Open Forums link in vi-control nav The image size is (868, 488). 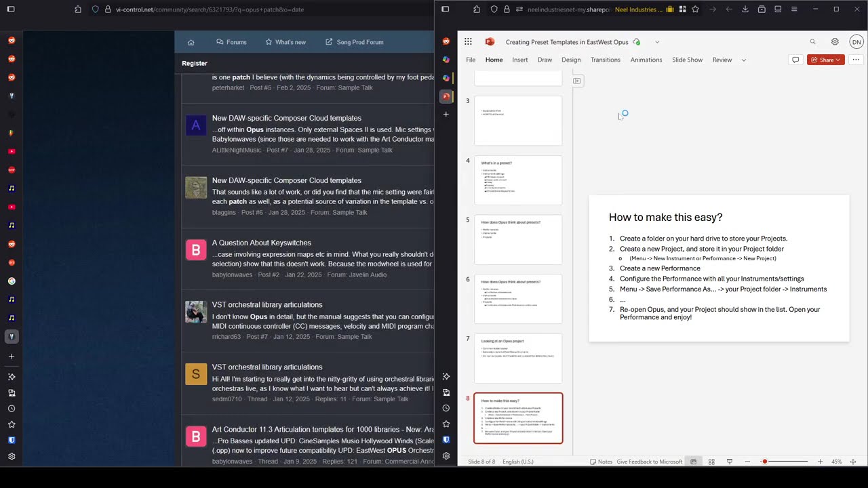(x=231, y=42)
